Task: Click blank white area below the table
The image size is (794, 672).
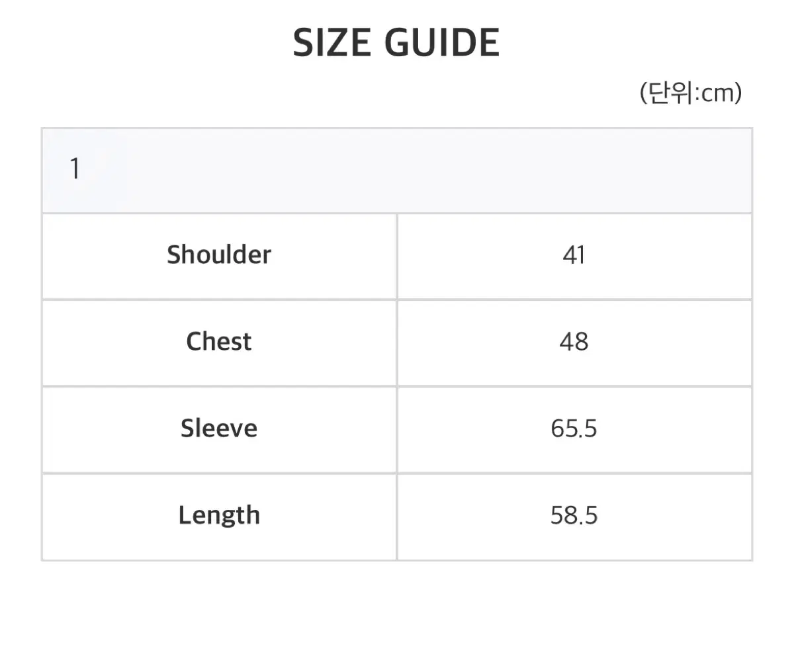Action: pos(397,615)
